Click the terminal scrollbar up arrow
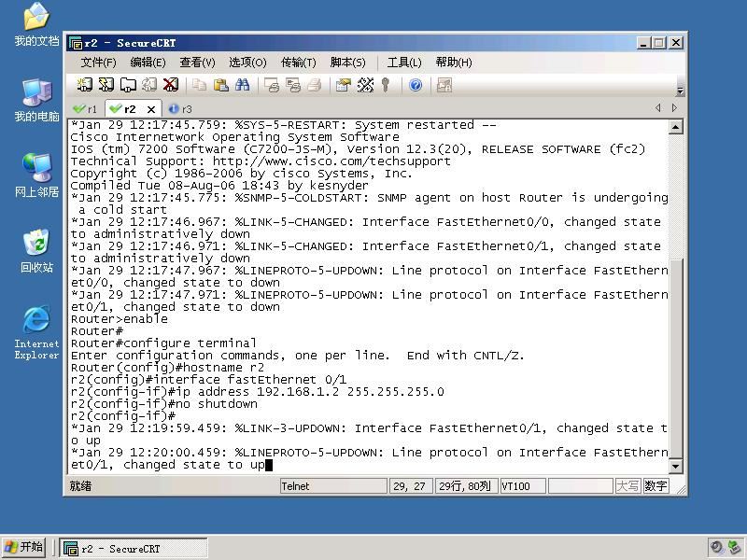 click(675, 127)
